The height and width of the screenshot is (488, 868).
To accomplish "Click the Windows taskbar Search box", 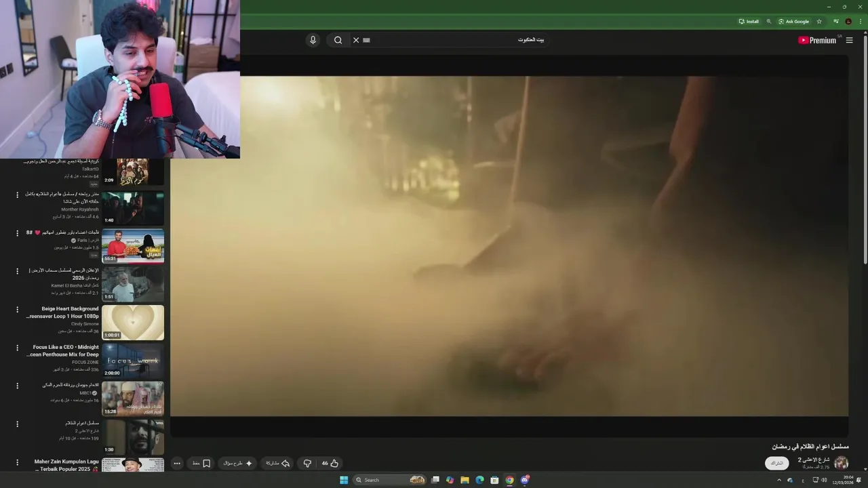I will 390,480.
